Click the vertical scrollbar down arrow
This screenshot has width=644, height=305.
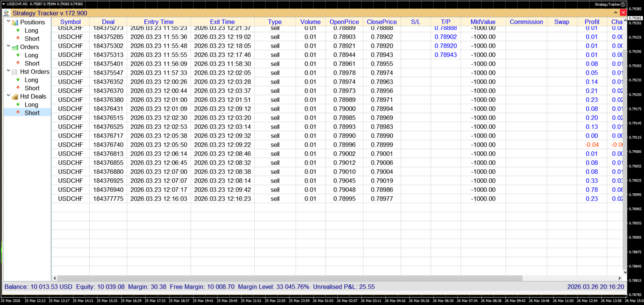pyautogui.click(x=625, y=272)
